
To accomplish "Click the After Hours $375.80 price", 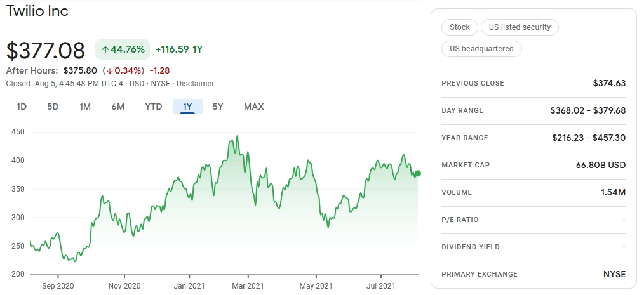I will pos(80,70).
